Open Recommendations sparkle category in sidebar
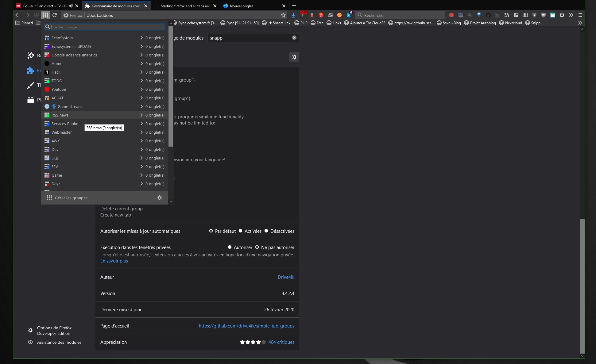The width and height of the screenshot is (596, 364). [30, 56]
